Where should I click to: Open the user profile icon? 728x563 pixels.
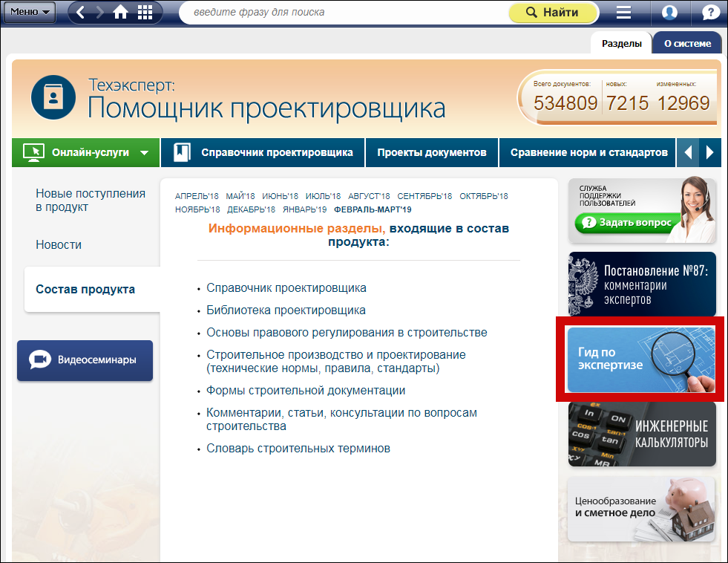point(669,13)
